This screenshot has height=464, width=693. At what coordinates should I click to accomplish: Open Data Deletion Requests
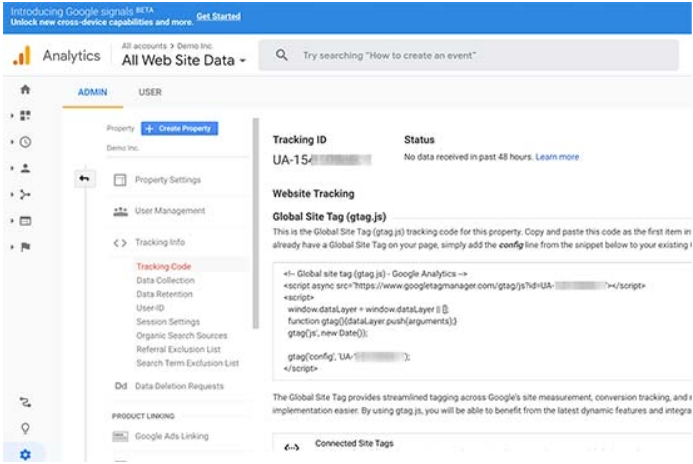179,386
